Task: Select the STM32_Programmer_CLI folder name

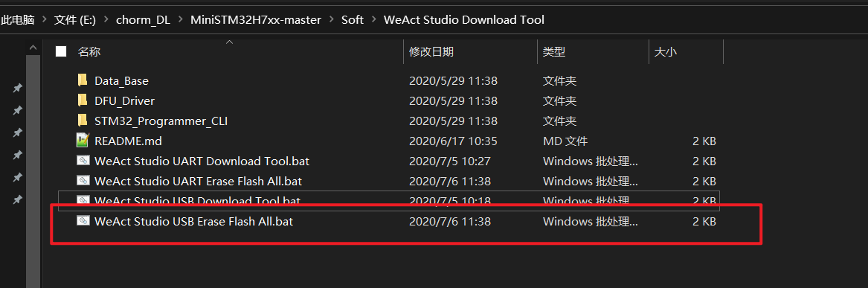Action: (x=161, y=121)
